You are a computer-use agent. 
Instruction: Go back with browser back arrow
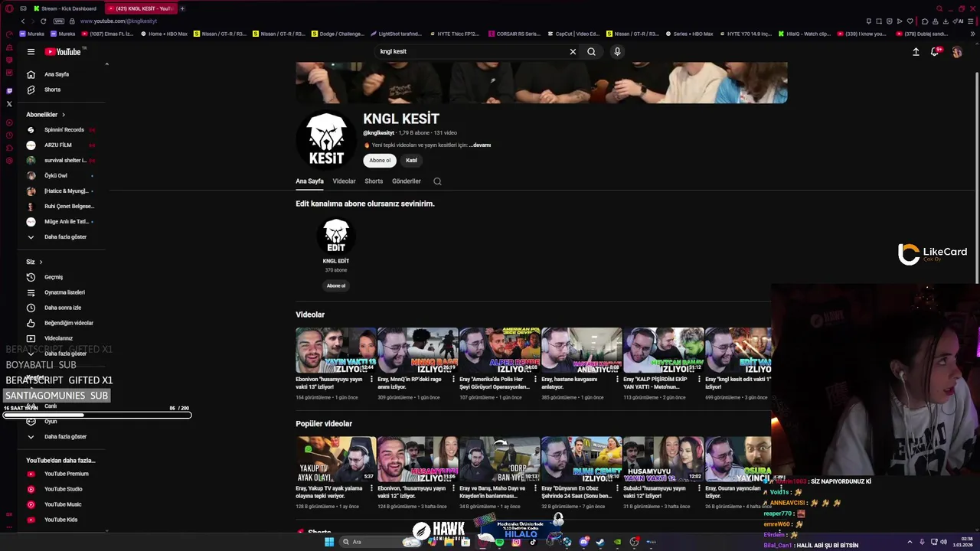pos(23,21)
